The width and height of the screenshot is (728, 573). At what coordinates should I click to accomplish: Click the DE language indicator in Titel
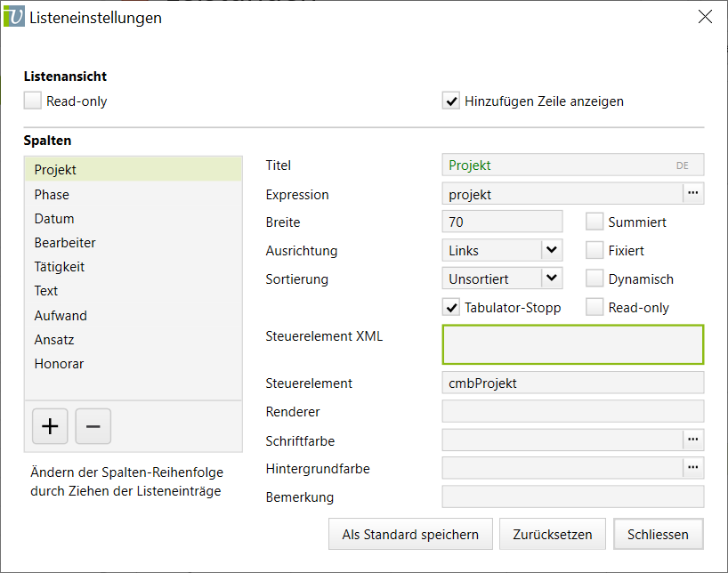click(x=682, y=165)
